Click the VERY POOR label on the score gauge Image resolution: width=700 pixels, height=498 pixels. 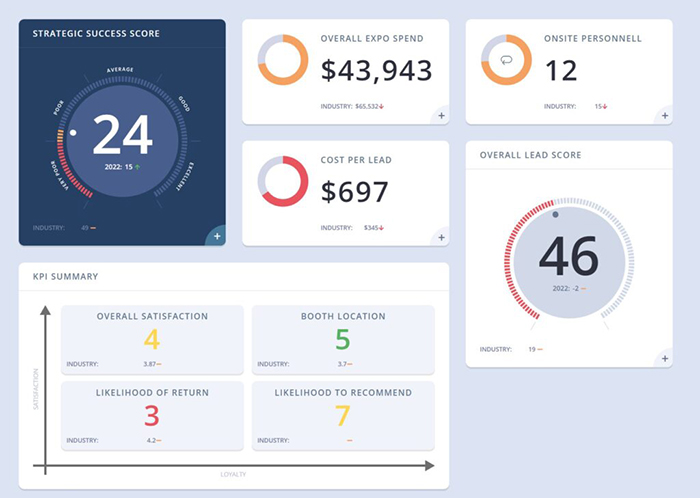(59, 176)
